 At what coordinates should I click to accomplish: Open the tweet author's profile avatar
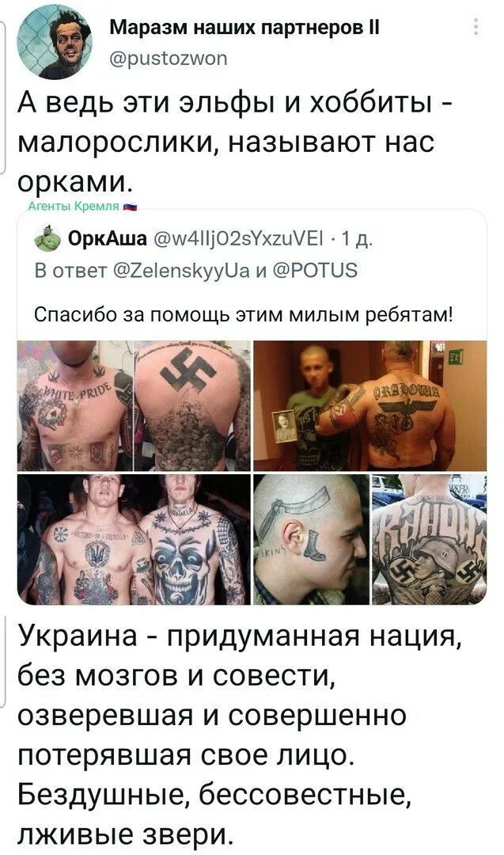click(55, 42)
